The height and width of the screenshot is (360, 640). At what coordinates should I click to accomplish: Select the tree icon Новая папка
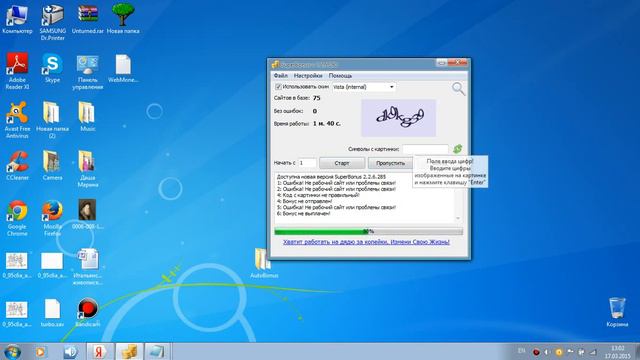[x=123, y=19]
